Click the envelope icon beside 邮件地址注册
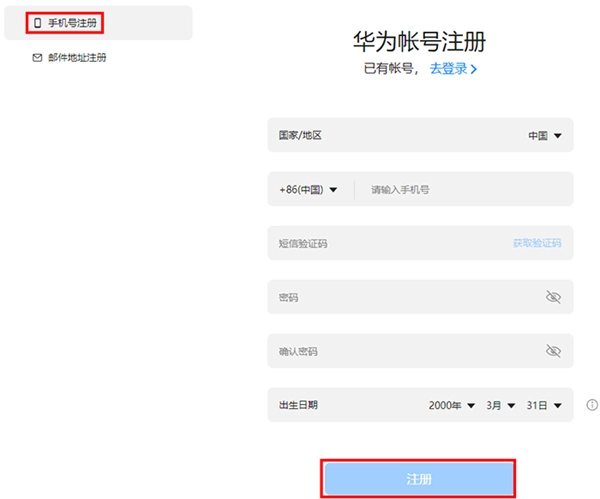 tap(38, 58)
